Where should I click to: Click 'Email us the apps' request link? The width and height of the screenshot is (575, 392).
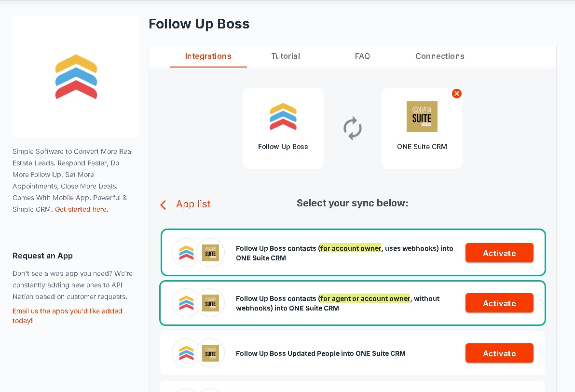tap(68, 316)
